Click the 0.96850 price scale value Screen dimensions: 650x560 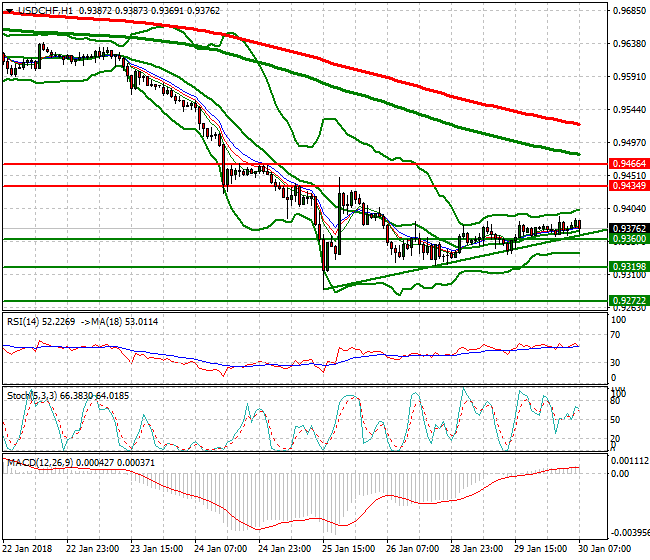pos(629,11)
